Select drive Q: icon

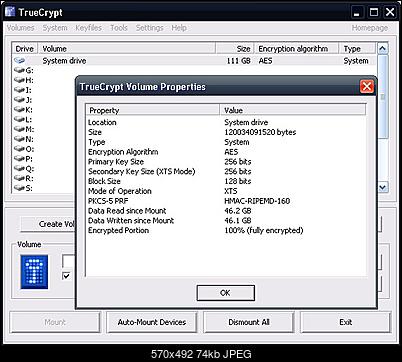(x=19, y=169)
